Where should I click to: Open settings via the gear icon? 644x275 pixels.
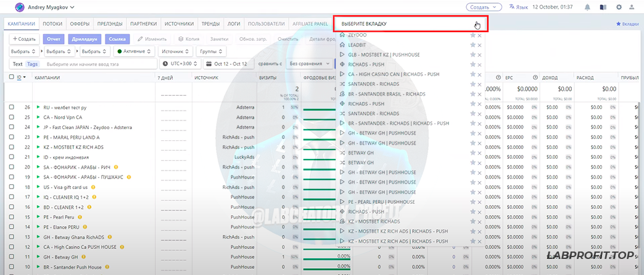click(x=619, y=7)
